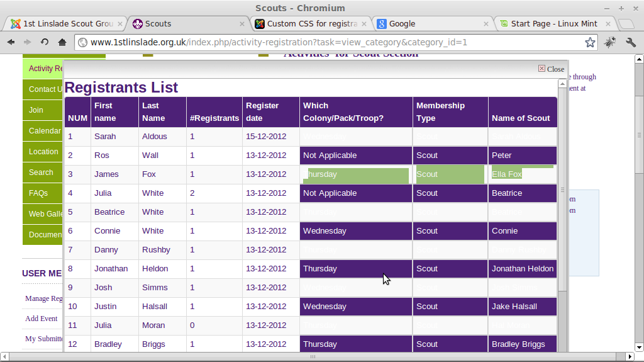Open the Manage Registrants user menu link
Image resolution: width=644 pixels, height=362 pixels.
[44, 298]
